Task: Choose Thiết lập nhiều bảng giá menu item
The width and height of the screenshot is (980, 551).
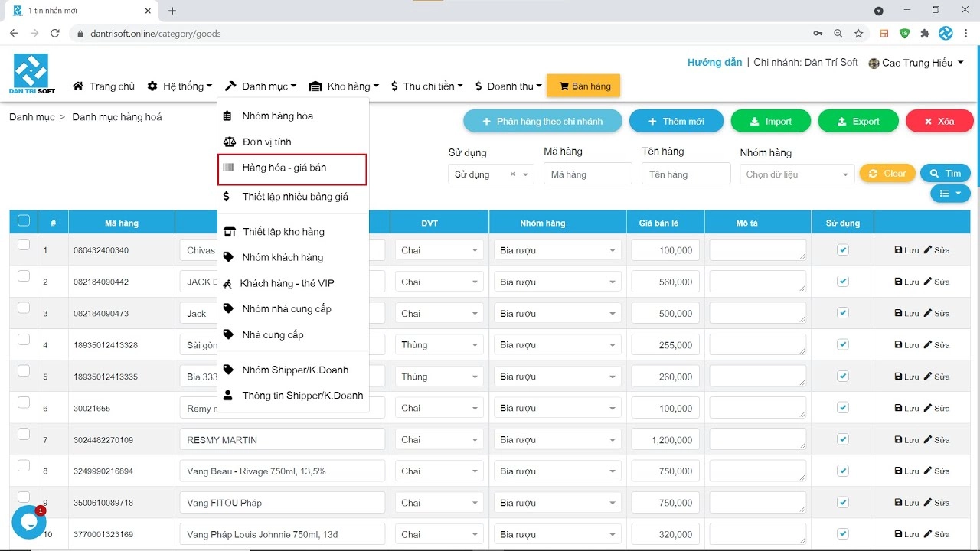Action: point(293,197)
